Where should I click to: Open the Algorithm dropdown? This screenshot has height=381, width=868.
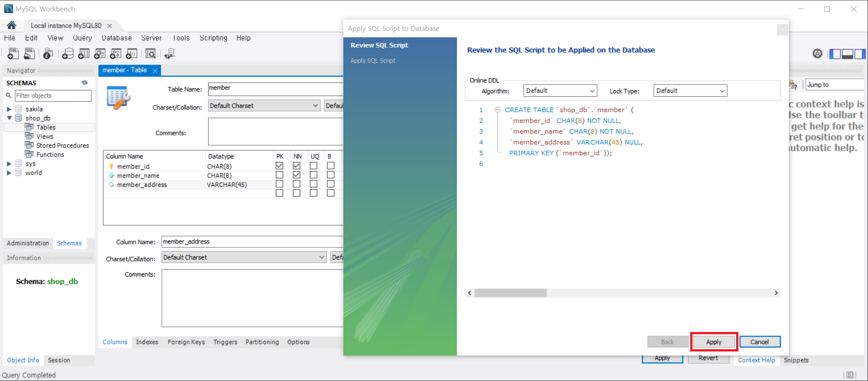coord(560,91)
